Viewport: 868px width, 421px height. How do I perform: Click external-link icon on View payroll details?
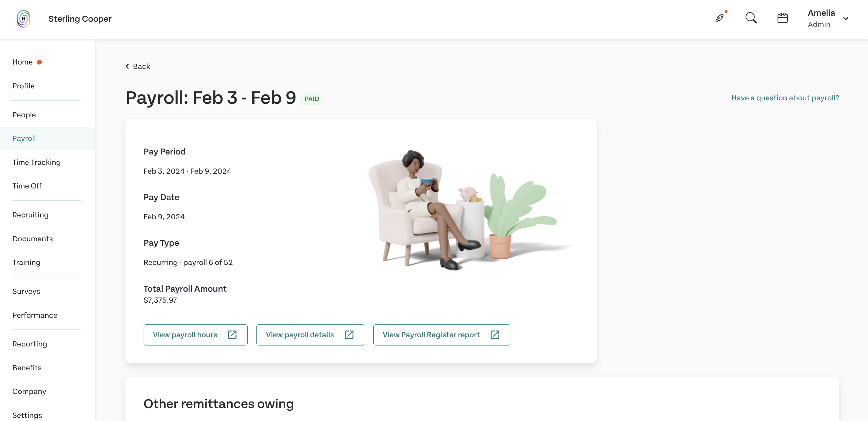[x=349, y=335]
